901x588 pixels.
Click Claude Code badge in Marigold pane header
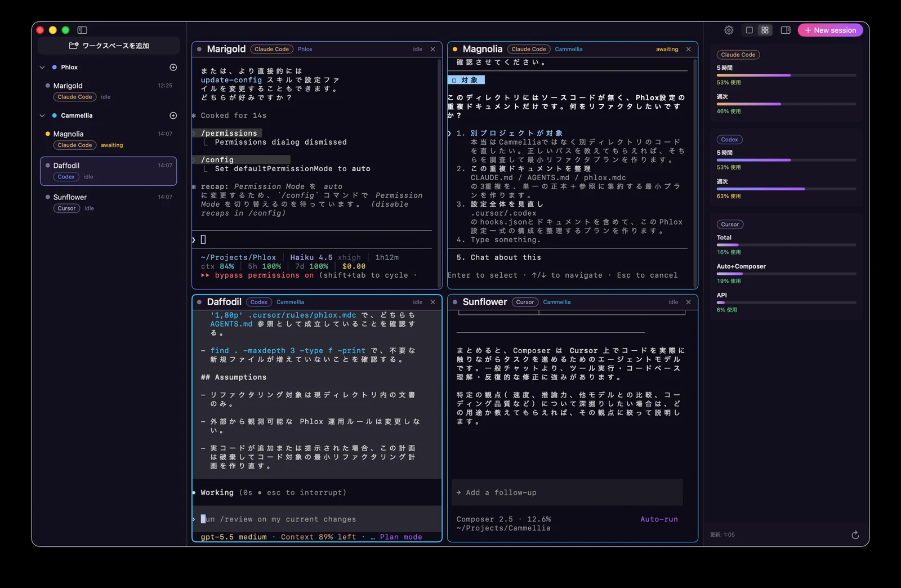coord(271,49)
